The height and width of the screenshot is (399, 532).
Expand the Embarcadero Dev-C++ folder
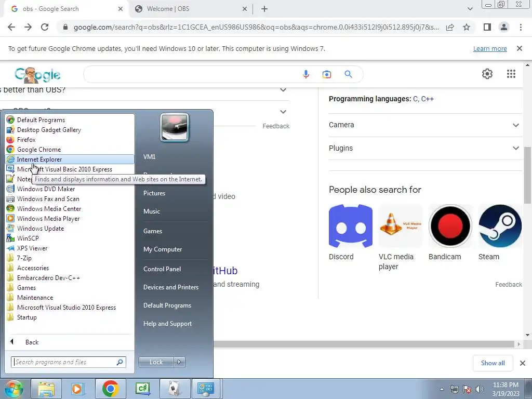click(x=70, y=277)
